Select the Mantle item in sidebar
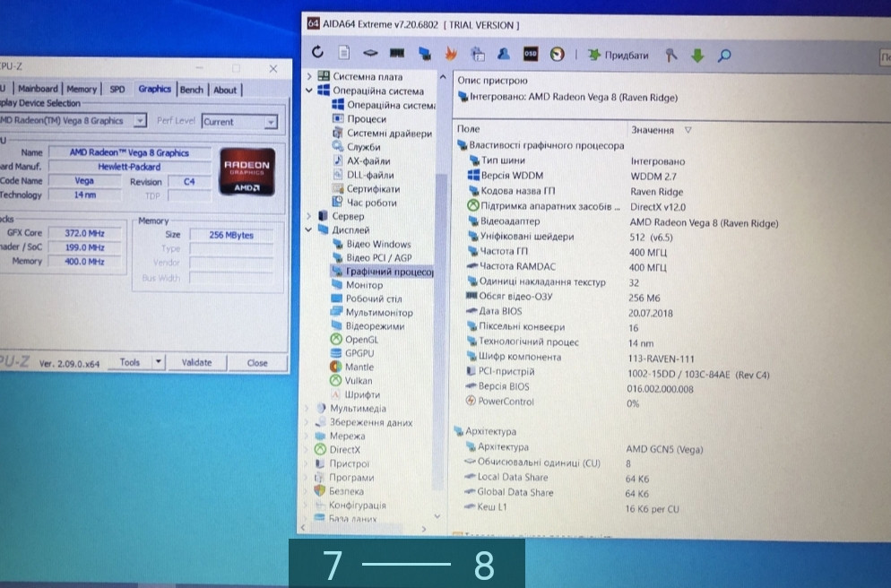 [x=357, y=367]
